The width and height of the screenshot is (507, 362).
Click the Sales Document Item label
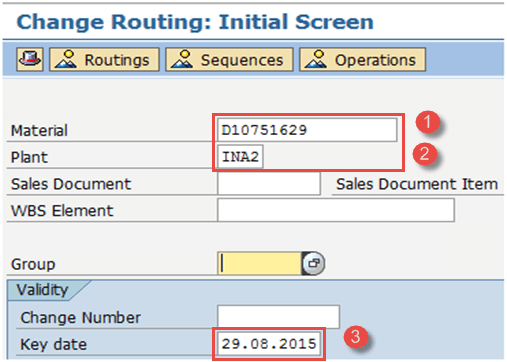[417, 184]
